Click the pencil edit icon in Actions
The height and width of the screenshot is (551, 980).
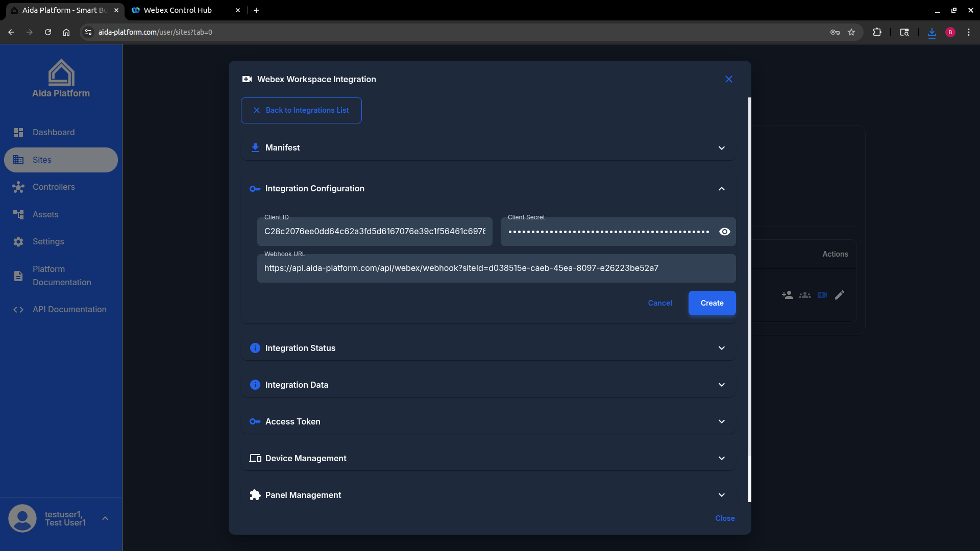click(840, 295)
